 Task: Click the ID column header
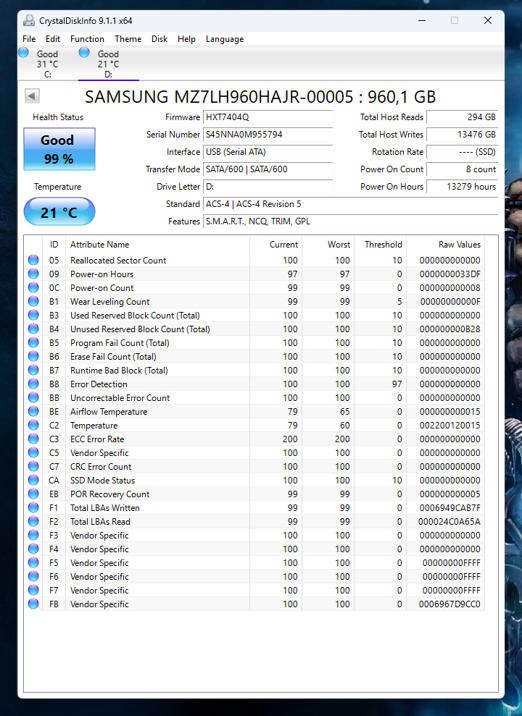(54, 244)
